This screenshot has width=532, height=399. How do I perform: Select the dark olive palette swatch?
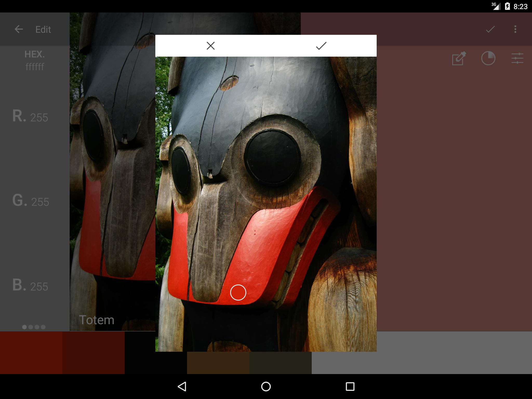pos(281,363)
